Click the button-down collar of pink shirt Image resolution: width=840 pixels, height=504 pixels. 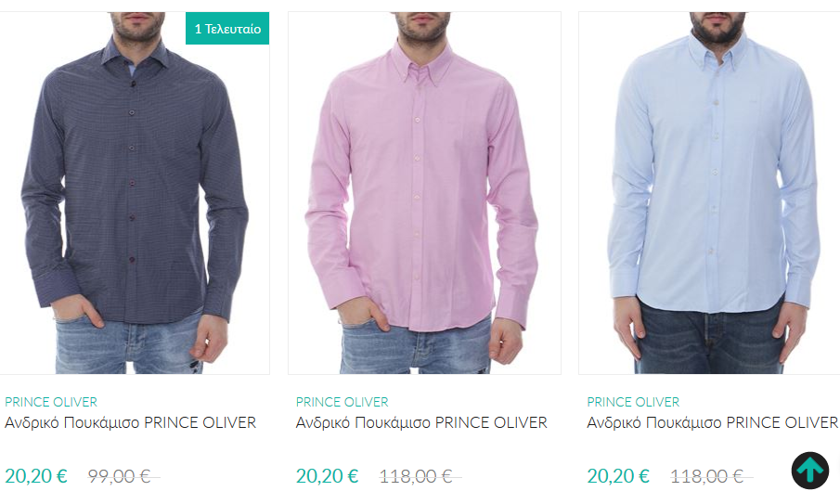pos(422,60)
